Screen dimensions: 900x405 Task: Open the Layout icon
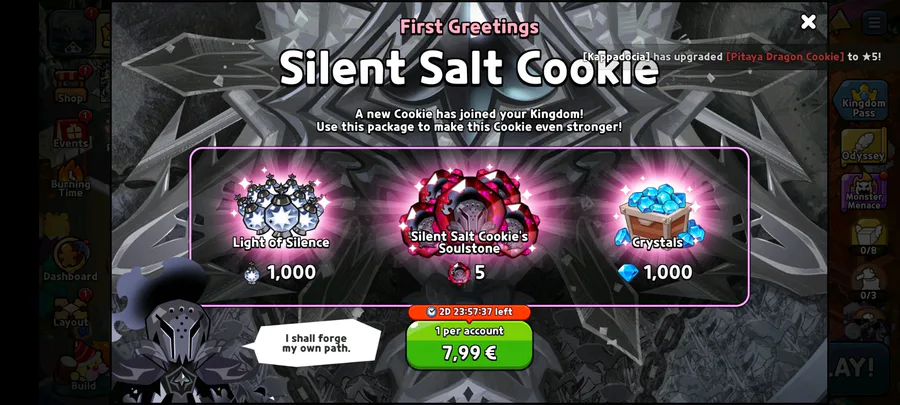(x=71, y=310)
